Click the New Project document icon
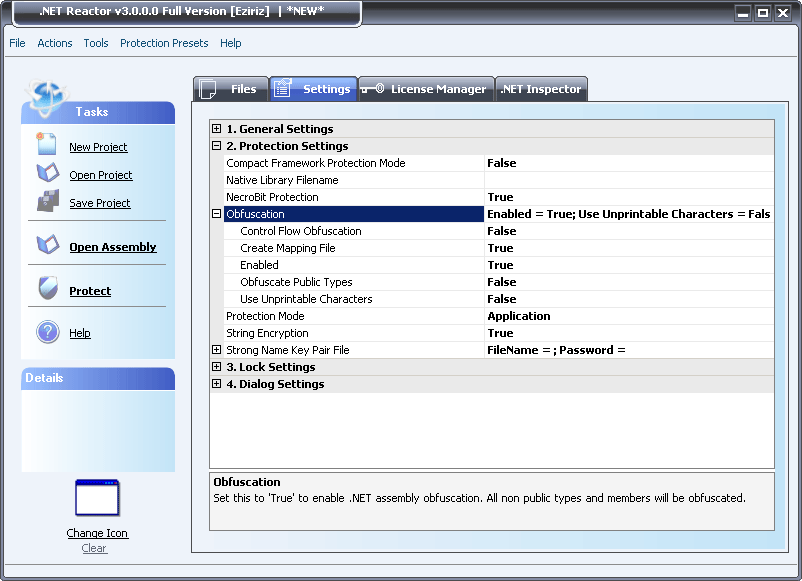The height and width of the screenshot is (581, 802). click(x=46, y=144)
